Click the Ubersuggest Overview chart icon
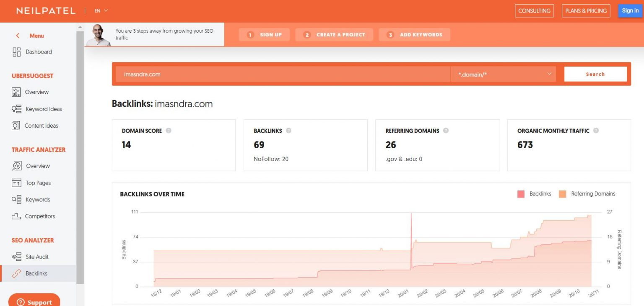644x306 pixels. coord(16,92)
